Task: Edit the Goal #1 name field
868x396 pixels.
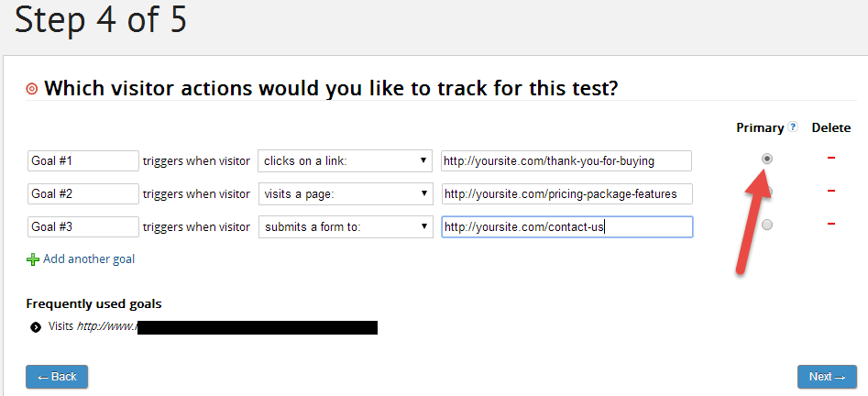Action: tap(82, 160)
